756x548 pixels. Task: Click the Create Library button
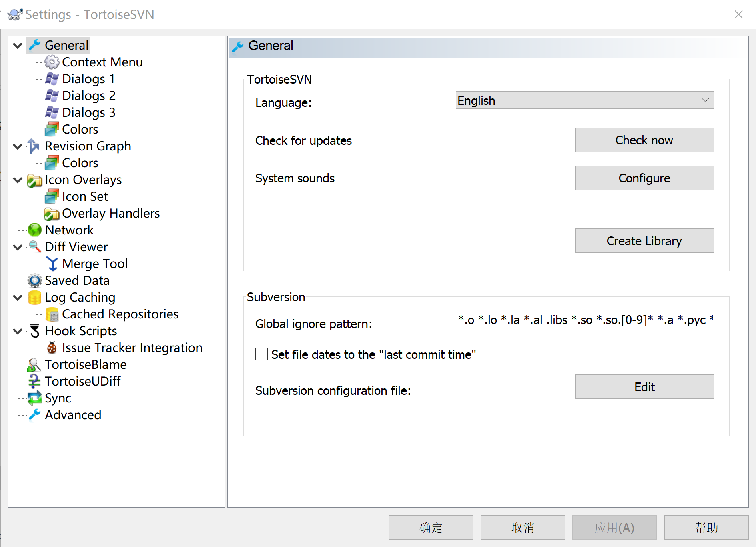coord(644,241)
